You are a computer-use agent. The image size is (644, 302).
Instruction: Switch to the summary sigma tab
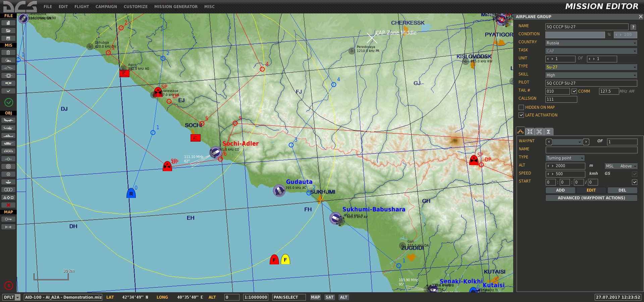point(548,132)
